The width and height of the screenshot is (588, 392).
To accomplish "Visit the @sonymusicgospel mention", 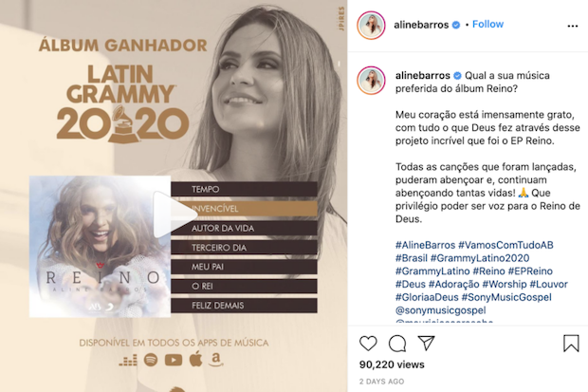I will [441, 310].
